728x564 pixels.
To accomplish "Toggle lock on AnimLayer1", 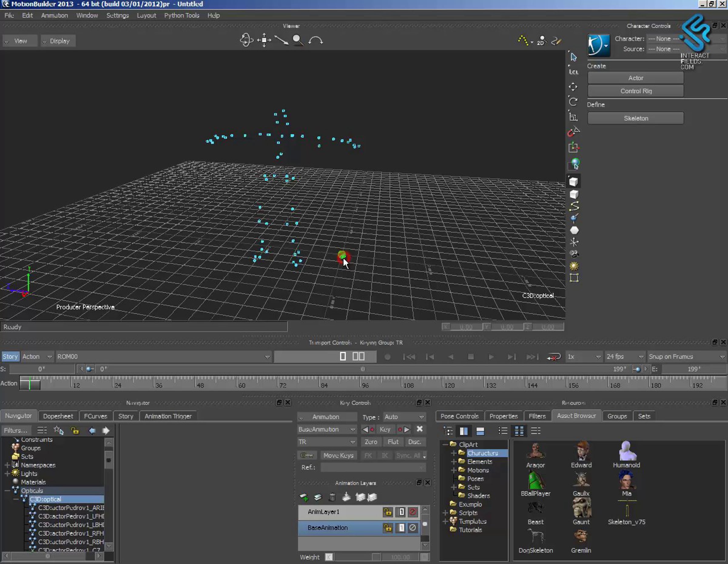I will tap(387, 512).
